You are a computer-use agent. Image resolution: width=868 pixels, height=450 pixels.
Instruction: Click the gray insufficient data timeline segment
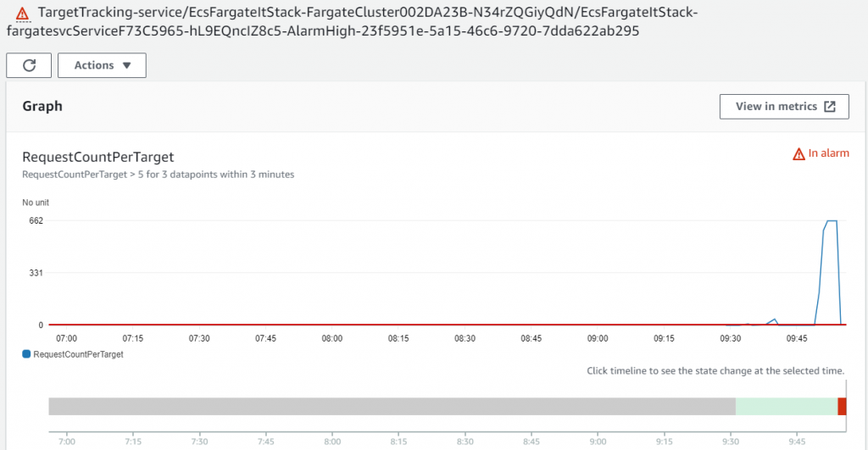point(392,406)
